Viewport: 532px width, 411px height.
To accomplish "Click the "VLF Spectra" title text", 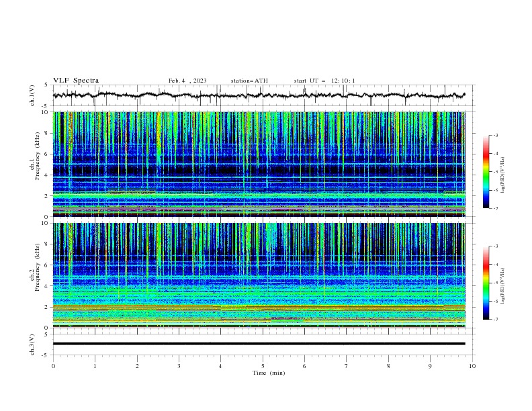I will coord(76,81).
